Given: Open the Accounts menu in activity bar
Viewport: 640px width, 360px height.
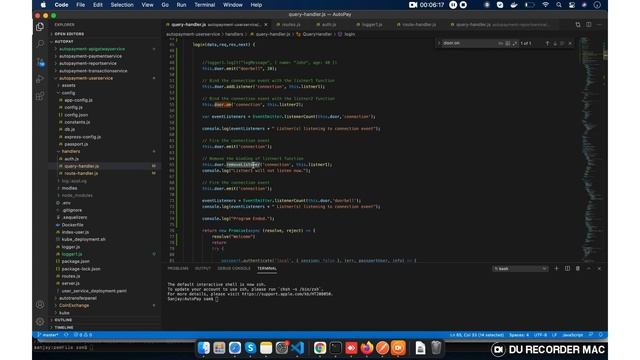Looking at the screenshot, I should click(x=40, y=305).
